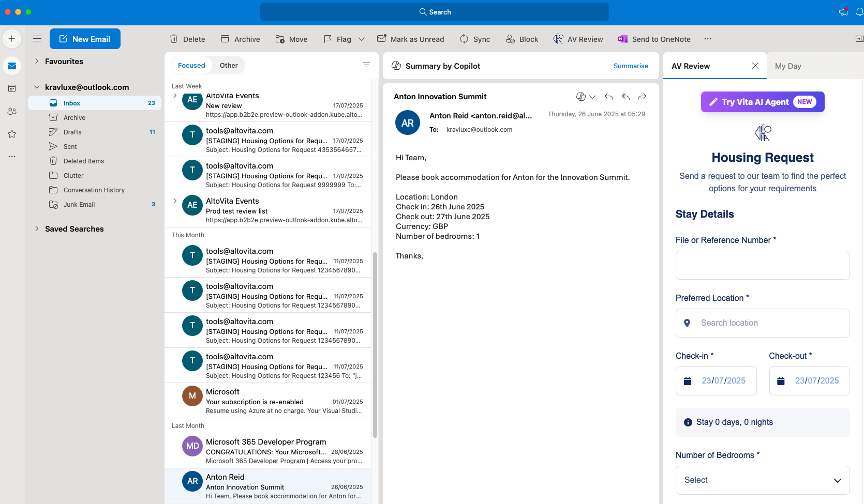Switch to the My Day tab
864x504 pixels.
pyautogui.click(x=788, y=66)
